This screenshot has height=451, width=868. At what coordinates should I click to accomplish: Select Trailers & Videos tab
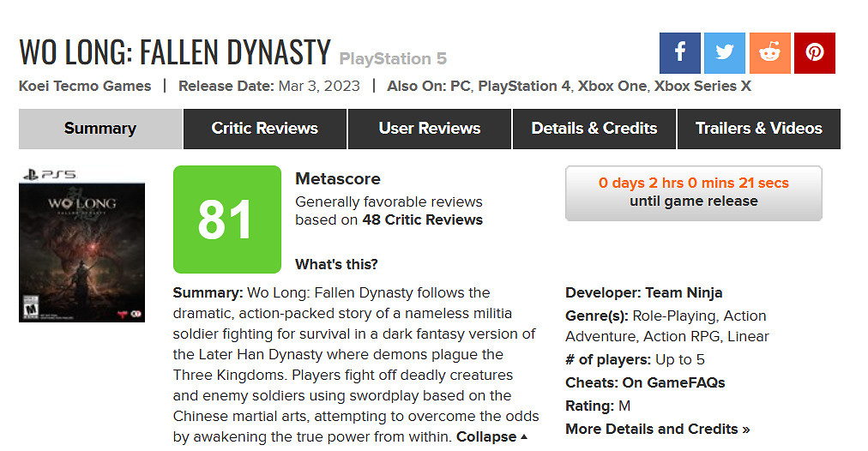coord(758,129)
